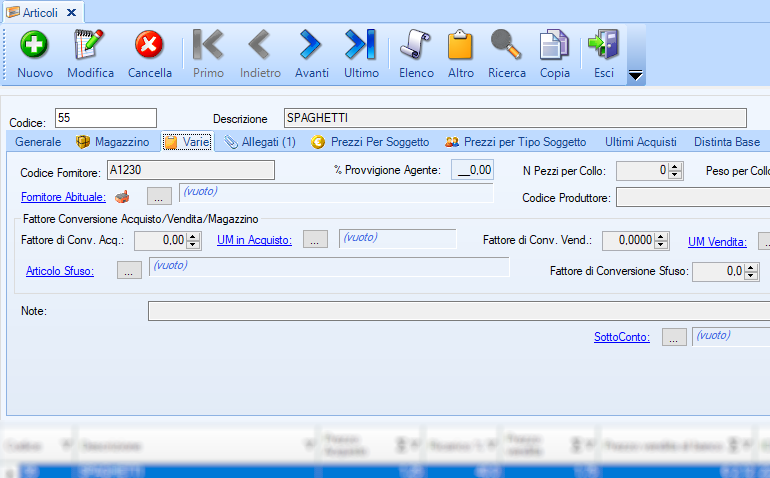Click the Codice Fornitore field
770x478 pixels.
tap(190, 171)
